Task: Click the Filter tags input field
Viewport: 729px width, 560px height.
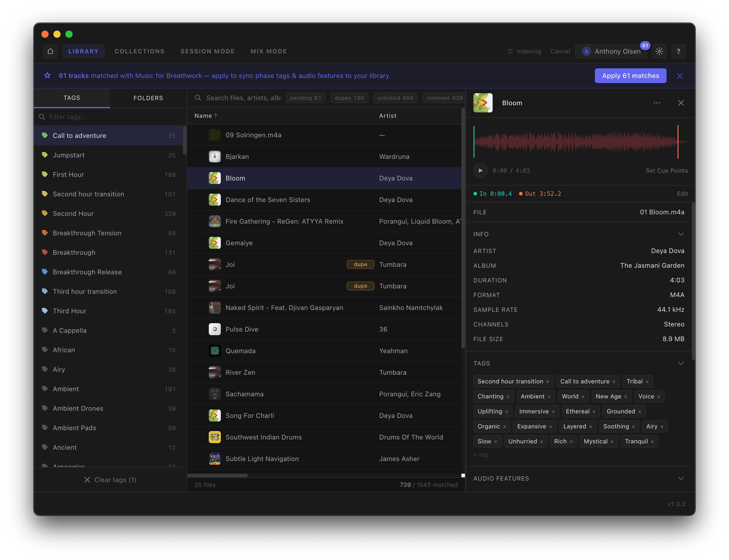Action: 110,117
